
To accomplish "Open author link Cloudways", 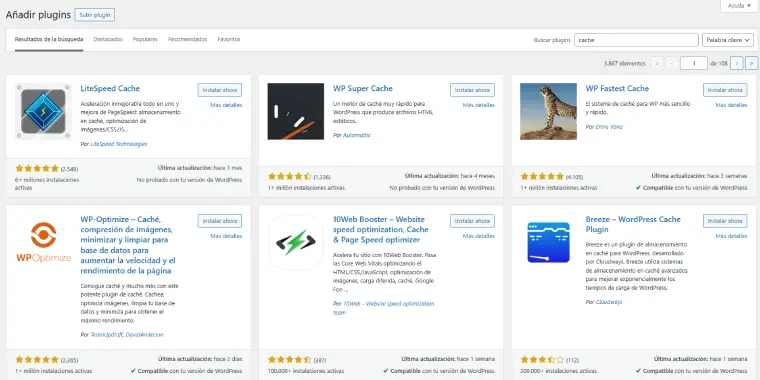I will [x=609, y=302].
